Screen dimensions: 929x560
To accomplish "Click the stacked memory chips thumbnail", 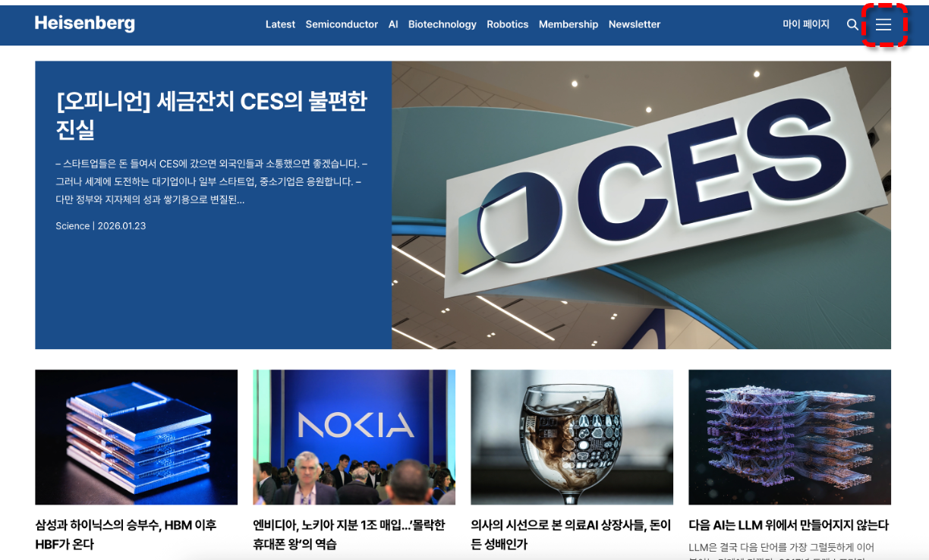I will (x=136, y=437).
